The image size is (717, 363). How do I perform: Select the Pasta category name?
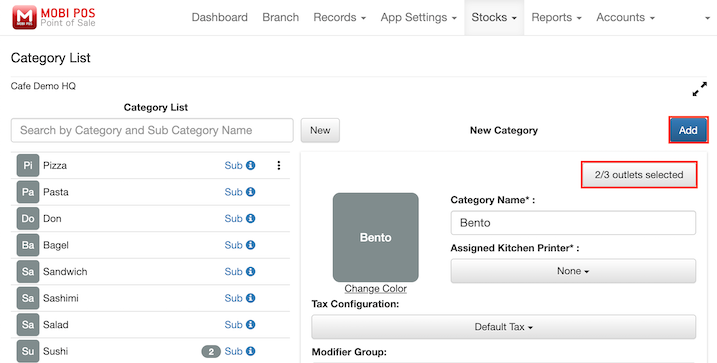pyautogui.click(x=56, y=192)
